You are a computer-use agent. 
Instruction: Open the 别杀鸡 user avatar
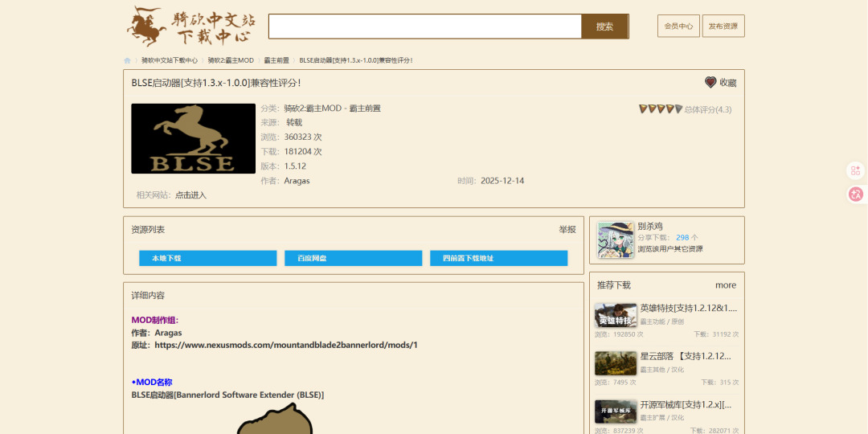(616, 240)
